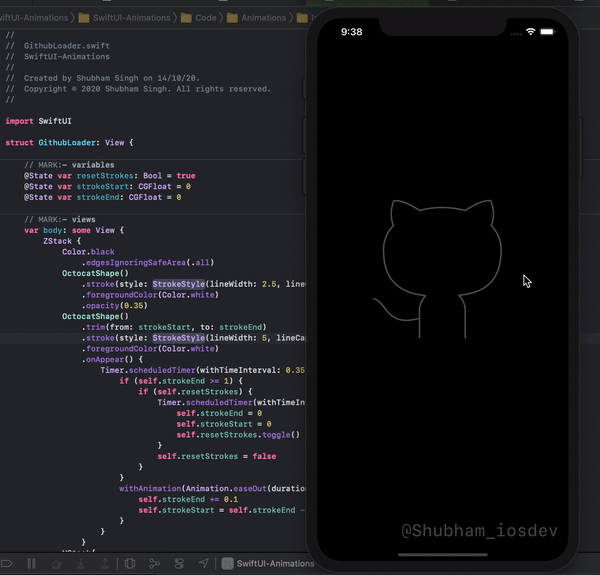Open Environment Overrides toggles icon
The height and width of the screenshot is (575, 600).
[179, 564]
